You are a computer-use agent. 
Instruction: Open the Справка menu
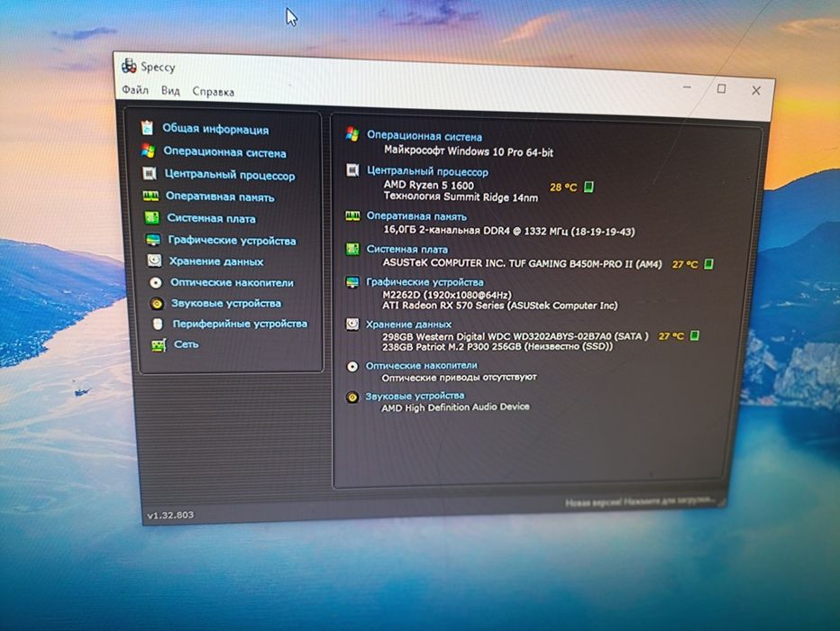214,92
